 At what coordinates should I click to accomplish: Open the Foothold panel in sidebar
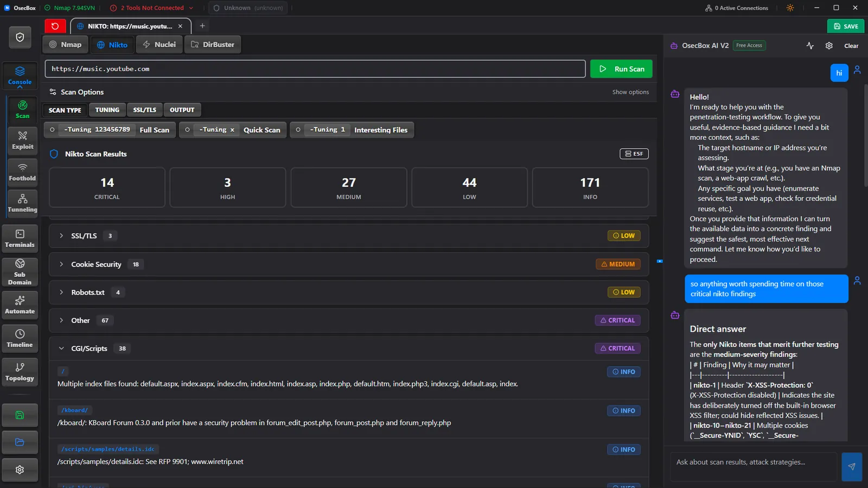coord(23,172)
